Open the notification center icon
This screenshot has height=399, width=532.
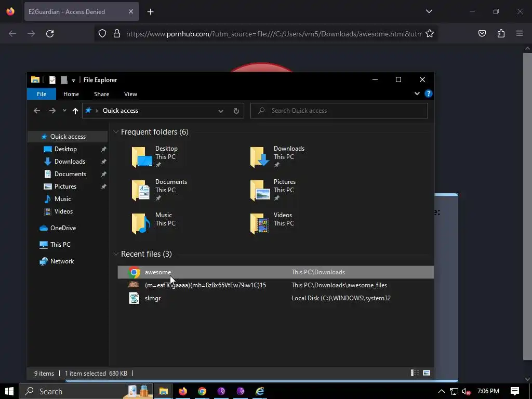pos(515,391)
